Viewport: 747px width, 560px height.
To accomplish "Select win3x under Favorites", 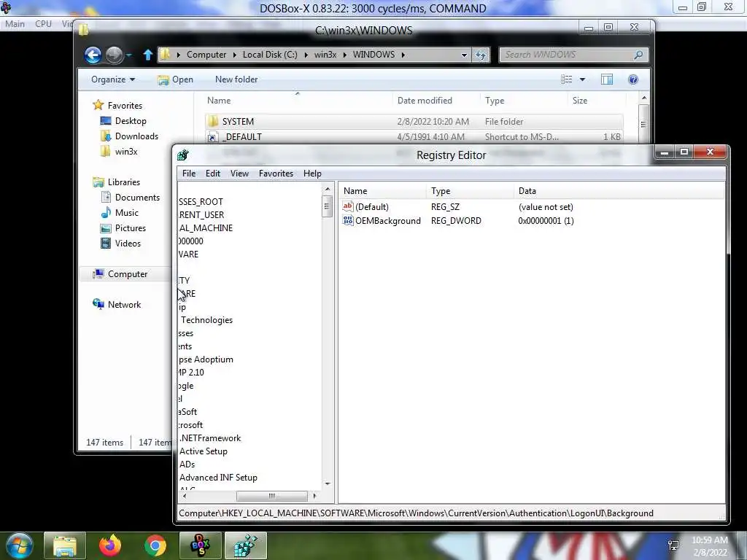I will click(119, 152).
